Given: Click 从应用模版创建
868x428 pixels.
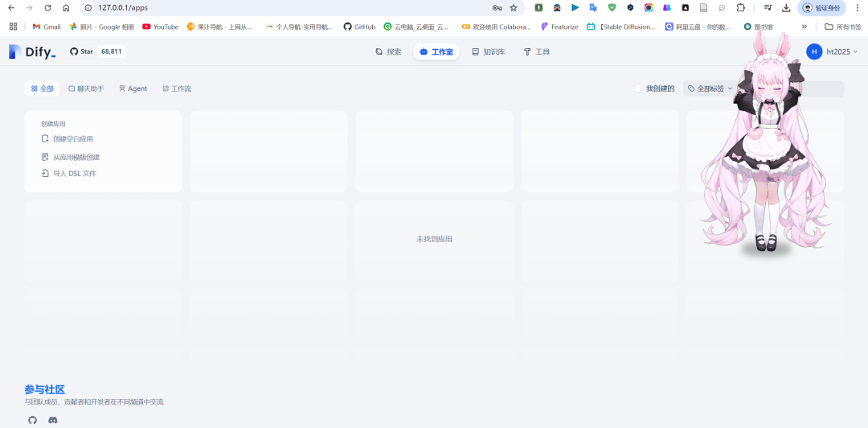Looking at the screenshot, I should (x=71, y=158).
